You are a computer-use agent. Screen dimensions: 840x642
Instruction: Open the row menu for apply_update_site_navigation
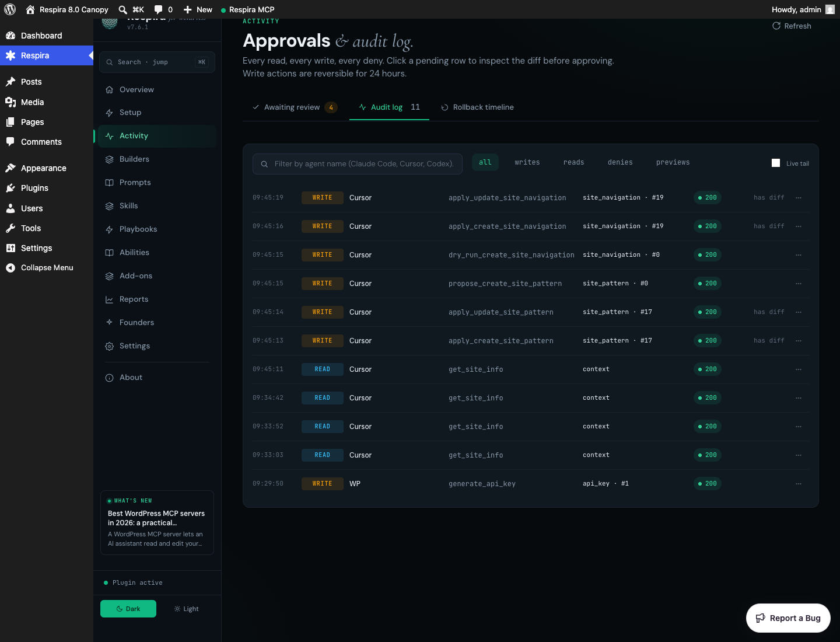[x=799, y=198]
